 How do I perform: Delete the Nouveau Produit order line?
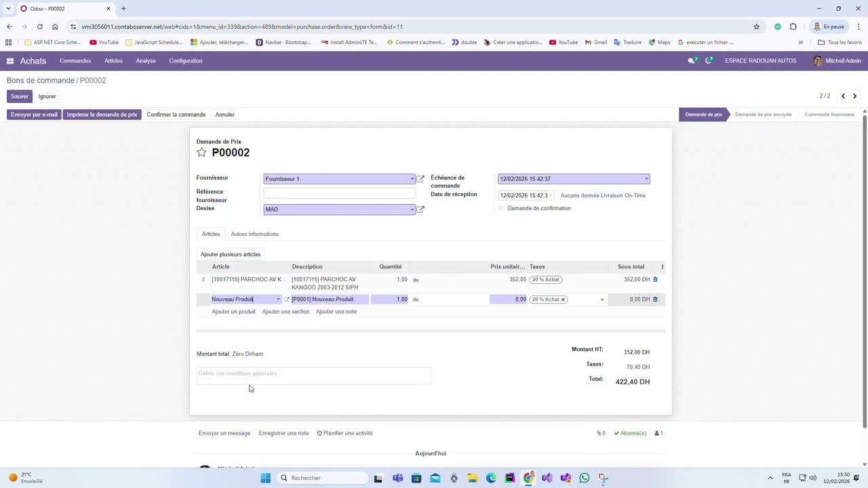(x=655, y=299)
